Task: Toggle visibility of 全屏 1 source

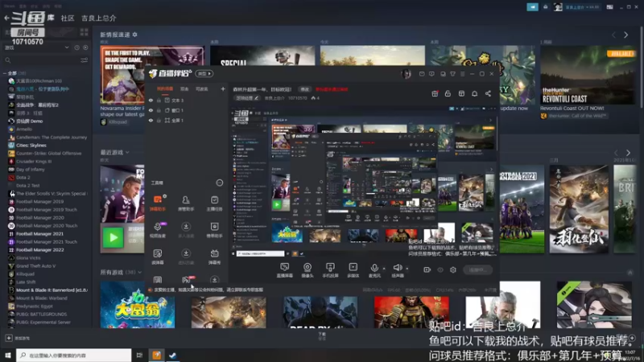Action: 151,120
